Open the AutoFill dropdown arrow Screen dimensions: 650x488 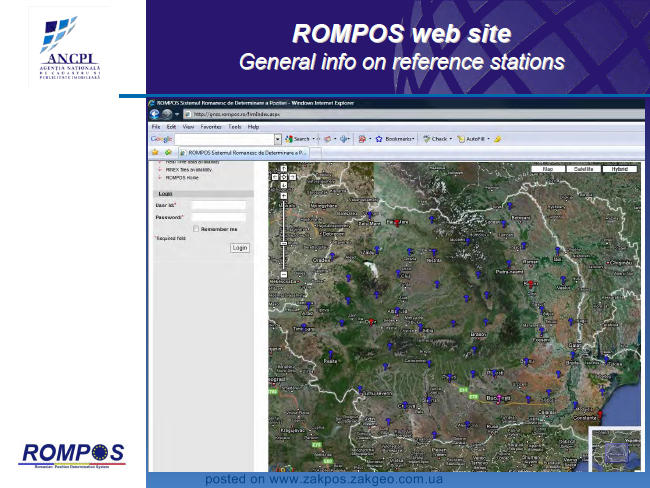coord(489,139)
